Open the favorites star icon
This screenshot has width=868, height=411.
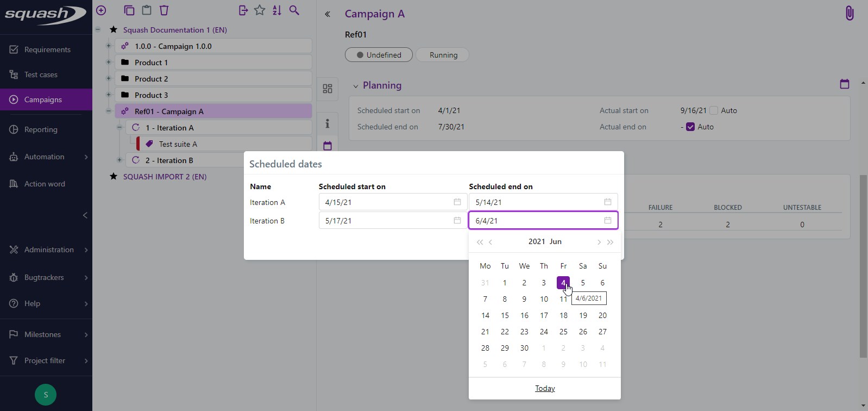260,10
